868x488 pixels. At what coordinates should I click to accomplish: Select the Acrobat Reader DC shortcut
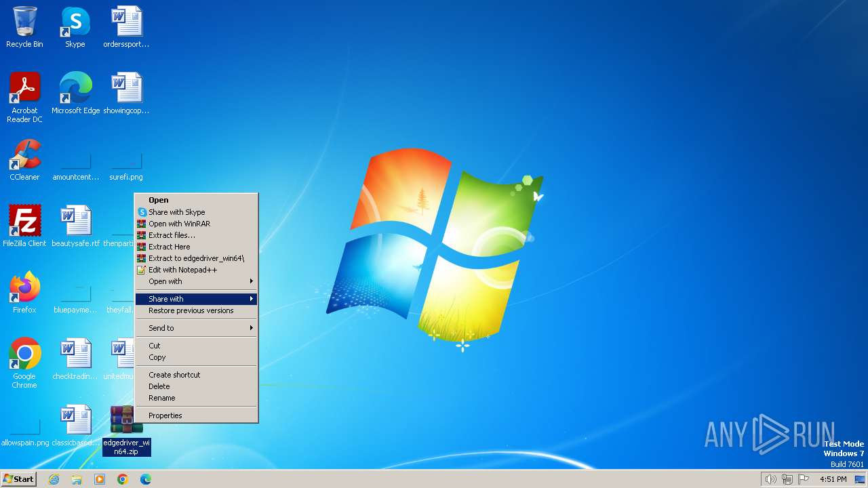[24, 98]
